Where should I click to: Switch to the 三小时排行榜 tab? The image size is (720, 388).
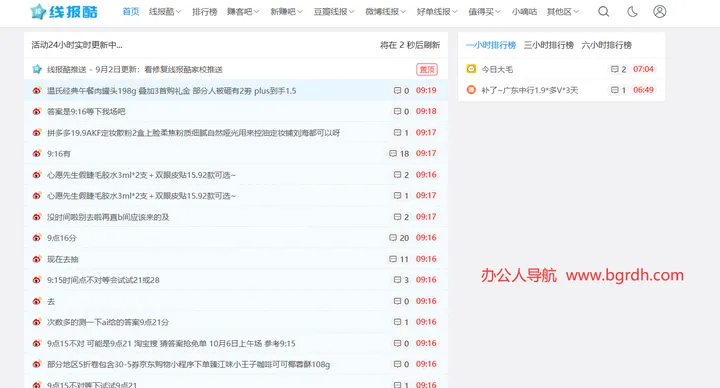pyautogui.click(x=549, y=45)
